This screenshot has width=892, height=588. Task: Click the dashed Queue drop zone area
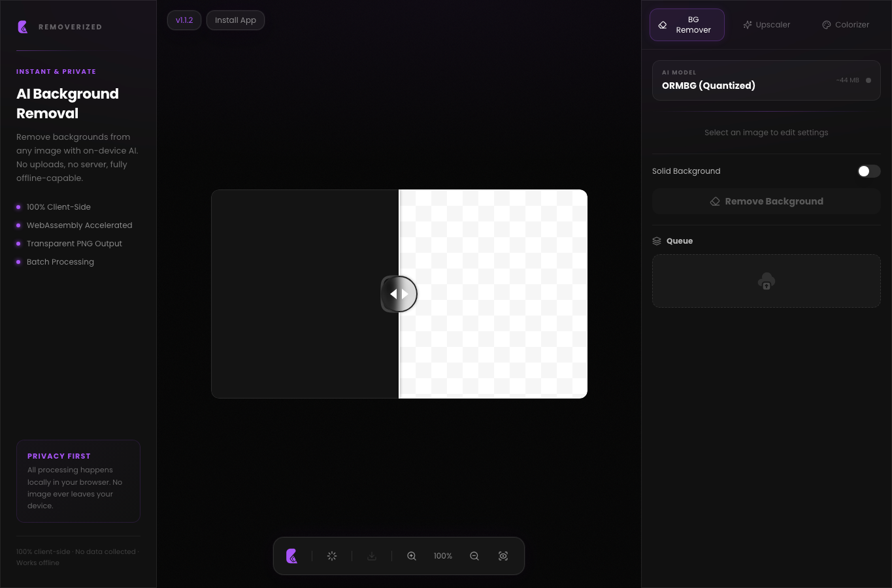coord(767,281)
